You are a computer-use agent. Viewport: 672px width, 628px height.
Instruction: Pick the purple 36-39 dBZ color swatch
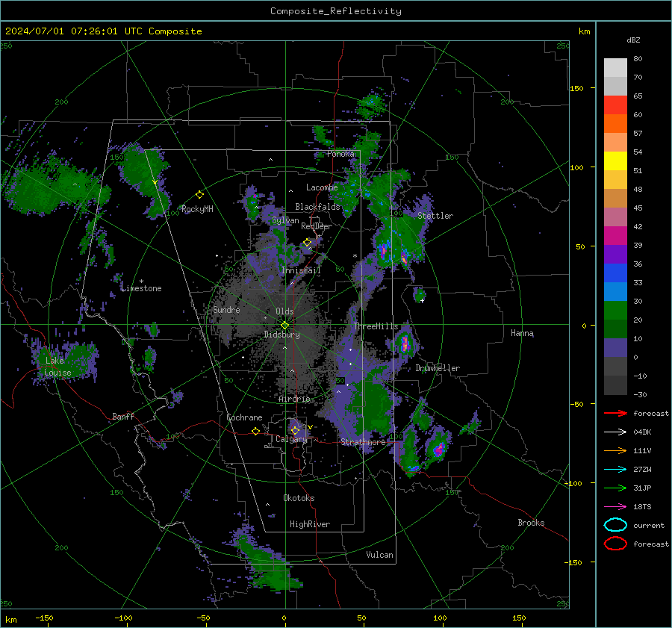tap(615, 255)
